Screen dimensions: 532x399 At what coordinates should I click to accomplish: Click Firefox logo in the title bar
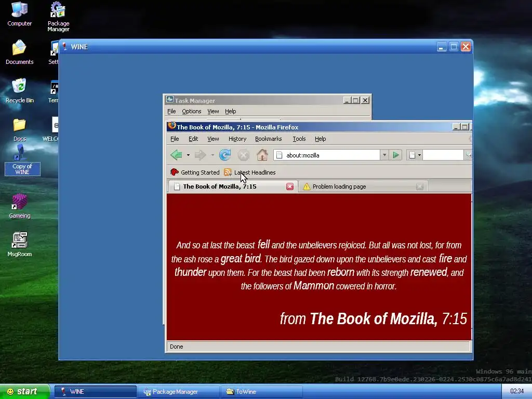tap(172, 126)
